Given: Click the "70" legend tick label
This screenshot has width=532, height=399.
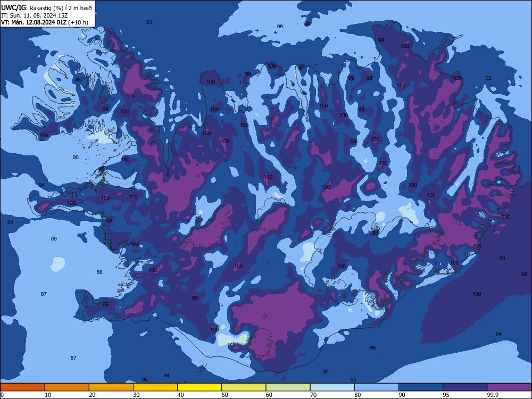Looking at the screenshot, I should (313, 395).
